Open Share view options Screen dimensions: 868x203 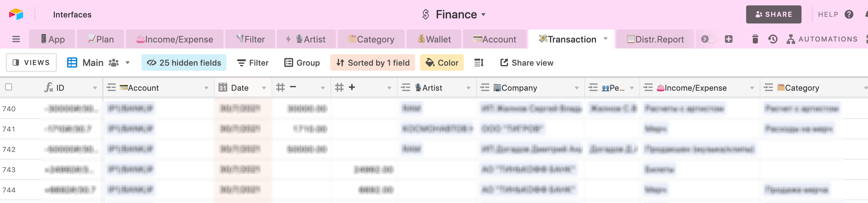tap(526, 62)
